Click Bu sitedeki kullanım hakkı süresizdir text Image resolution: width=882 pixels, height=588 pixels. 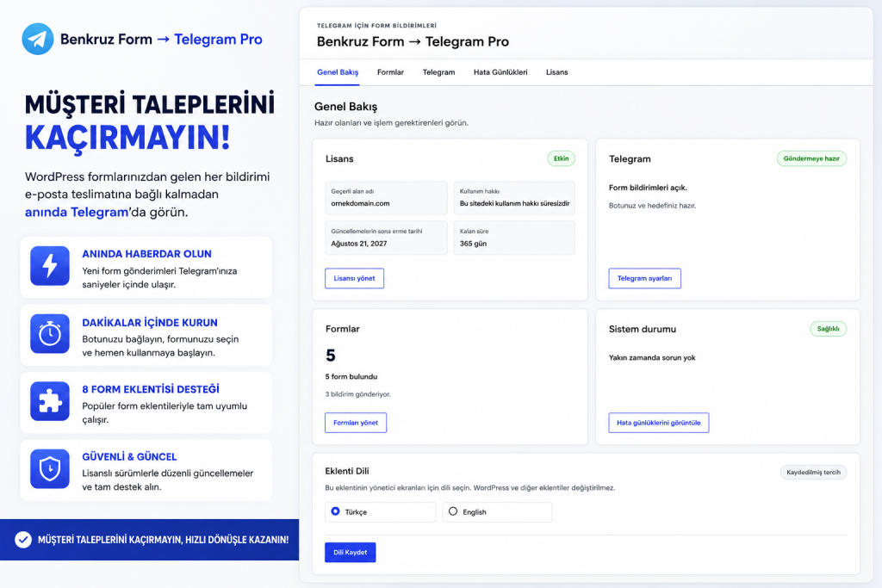coord(515,203)
